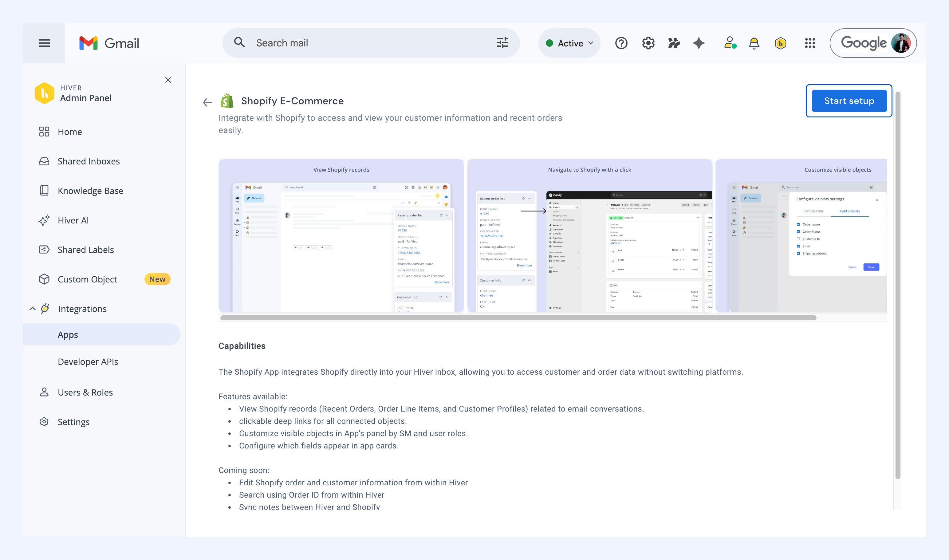
Task: Open Google account profile avatar
Action: tap(901, 43)
